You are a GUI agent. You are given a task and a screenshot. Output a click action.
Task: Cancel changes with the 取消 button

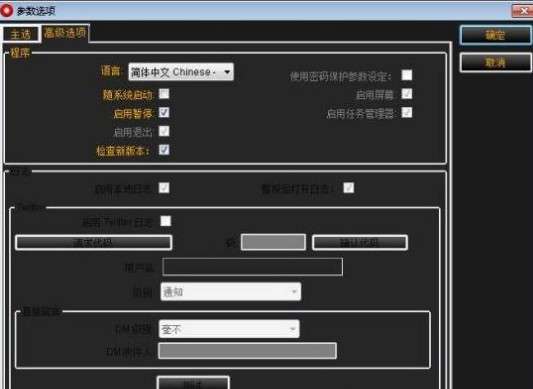coord(495,63)
